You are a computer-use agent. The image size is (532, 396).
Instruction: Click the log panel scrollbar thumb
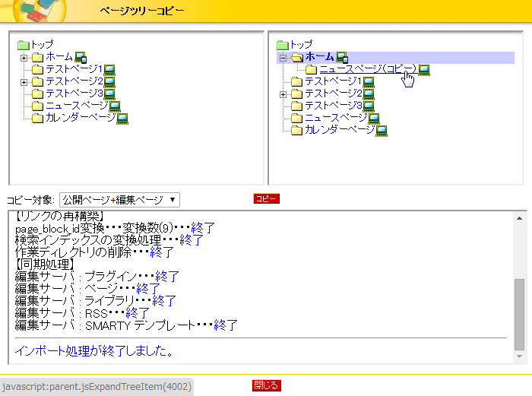(x=519, y=314)
